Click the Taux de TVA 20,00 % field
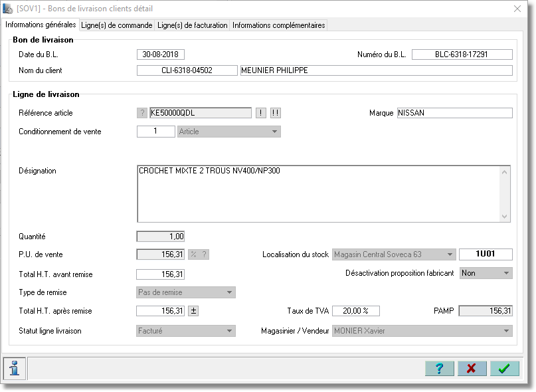The width and height of the screenshot is (536, 392). (x=356, y=311)
